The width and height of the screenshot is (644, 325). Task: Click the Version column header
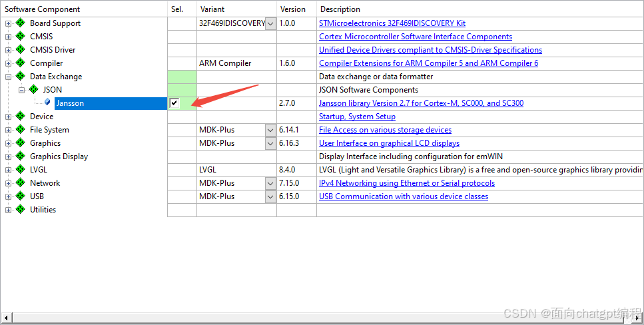[x=296, y=9]
